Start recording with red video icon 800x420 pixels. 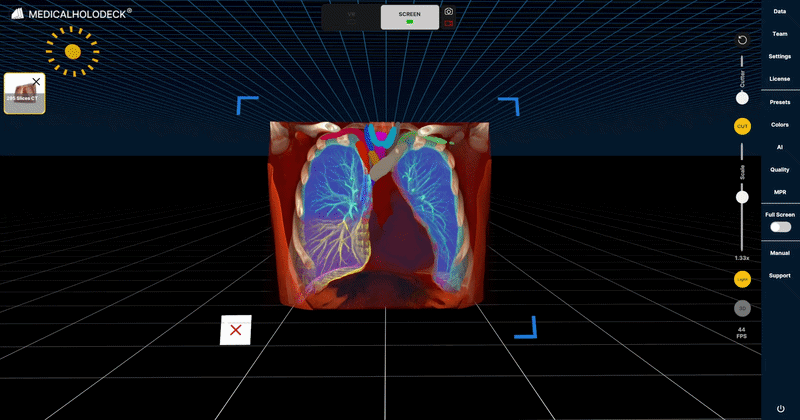[x=448, y=23]
